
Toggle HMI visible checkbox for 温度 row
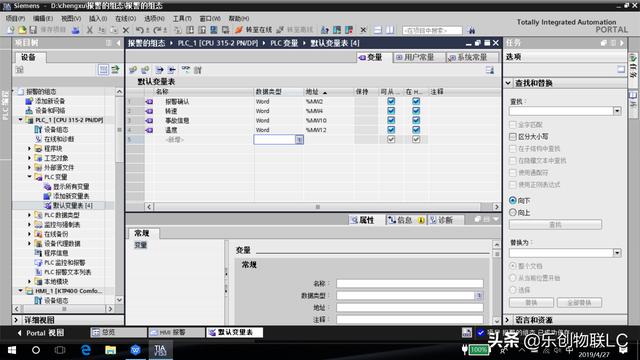(x=416, y=130)
